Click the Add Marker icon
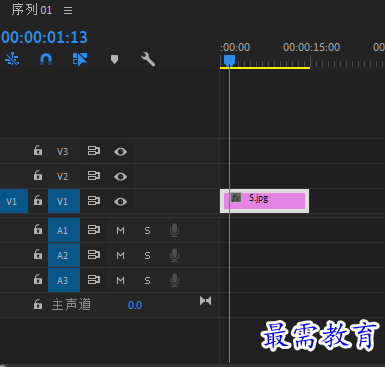The height and width of the screenshot is (367, 385). click(114, 60)
